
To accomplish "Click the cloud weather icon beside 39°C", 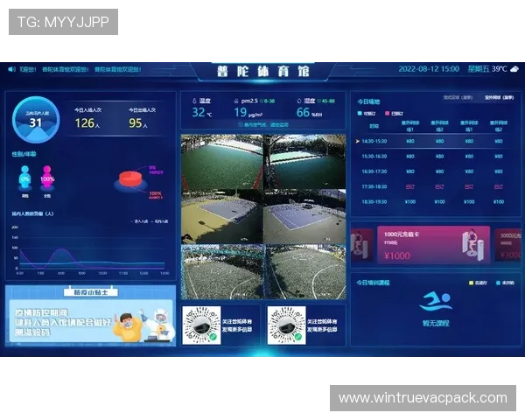I will 514,68.
